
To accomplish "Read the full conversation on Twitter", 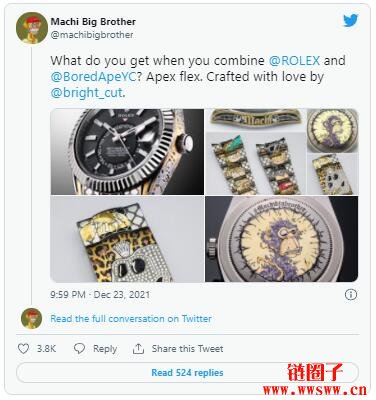I will tap(131, 319).
